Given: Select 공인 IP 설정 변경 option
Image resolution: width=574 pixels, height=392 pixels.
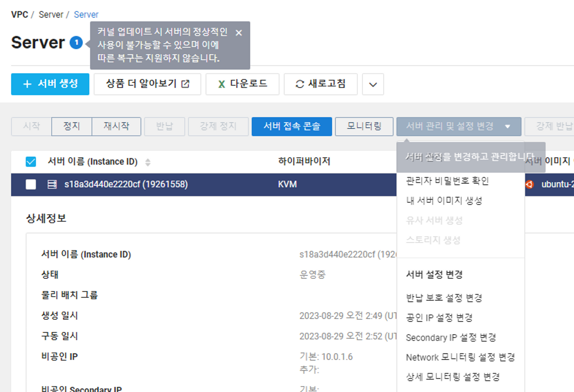Looking at the screenshot, I should (x=439, y=318).
